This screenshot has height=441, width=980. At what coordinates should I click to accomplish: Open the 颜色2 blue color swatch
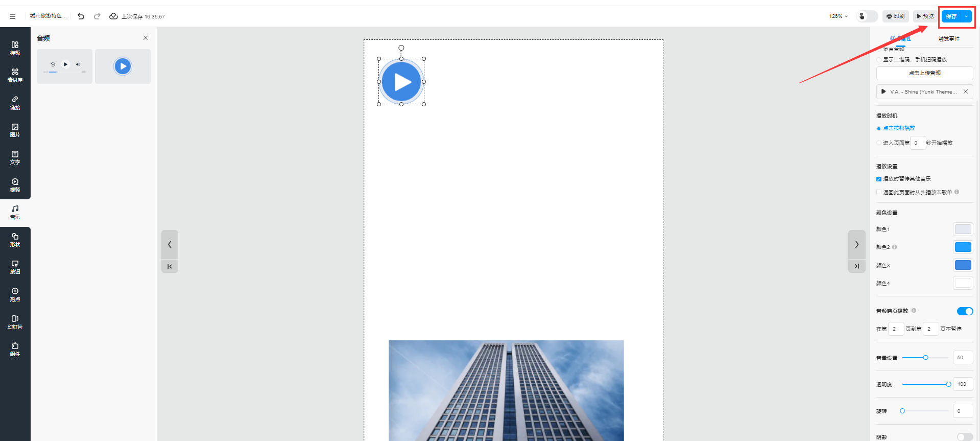[963, 247]
